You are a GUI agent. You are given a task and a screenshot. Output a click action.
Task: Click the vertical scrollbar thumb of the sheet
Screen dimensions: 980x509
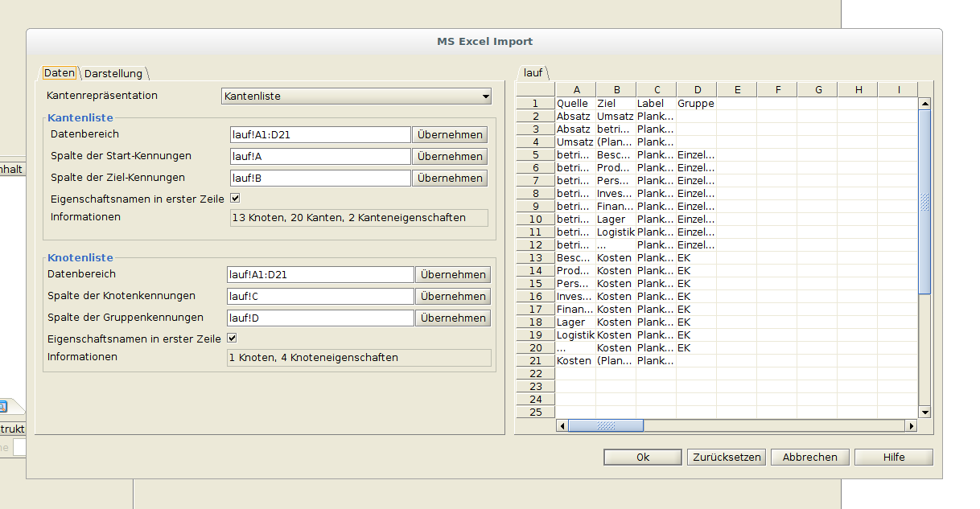(x=924, y=201)
